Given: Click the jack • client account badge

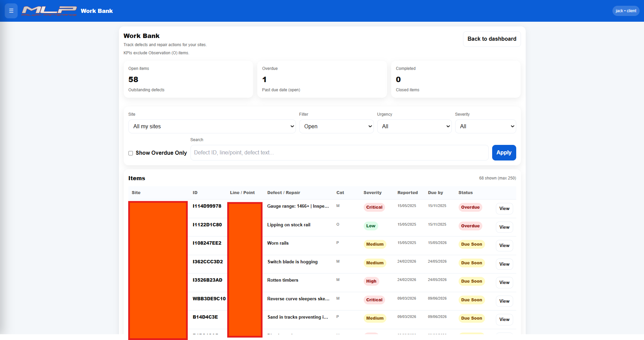Looking at the screenshot, I should coord(625,11).
